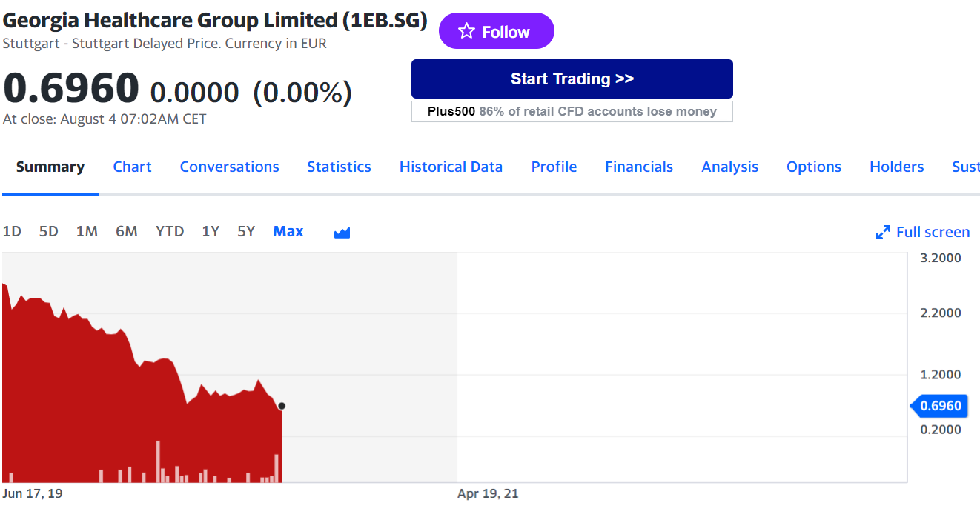Image resolution: width=980 pixels, height=517 pixels.
Task: Click the area chart type icon
Action: click(342, 231)
